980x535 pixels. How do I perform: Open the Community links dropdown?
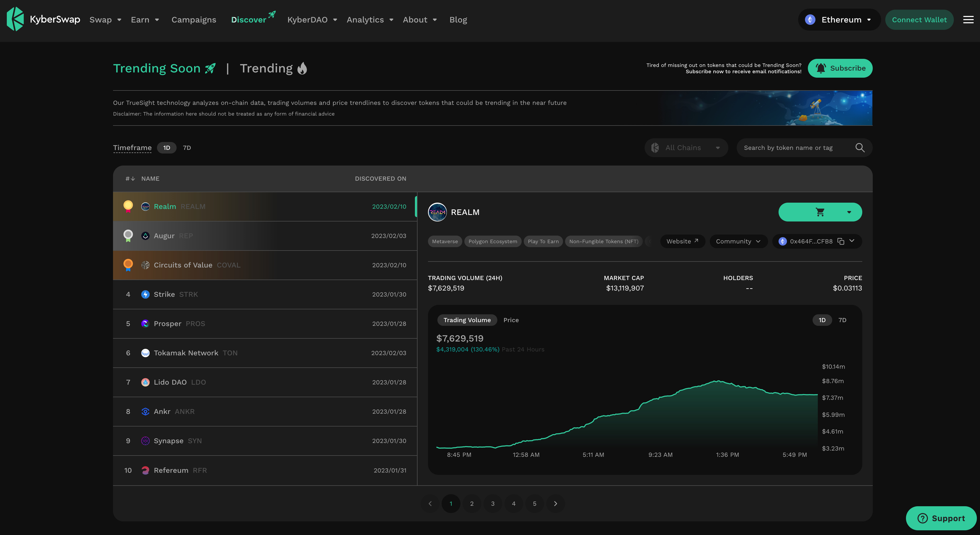pos(738,241)
